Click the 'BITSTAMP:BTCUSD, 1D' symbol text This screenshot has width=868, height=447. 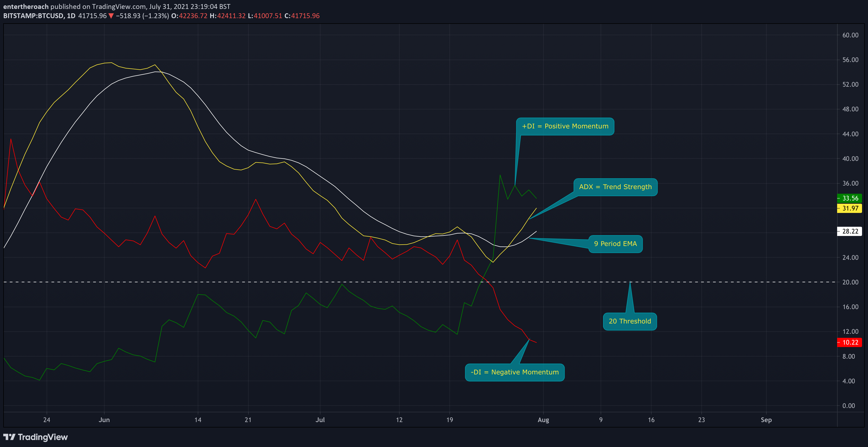[40, 16]
